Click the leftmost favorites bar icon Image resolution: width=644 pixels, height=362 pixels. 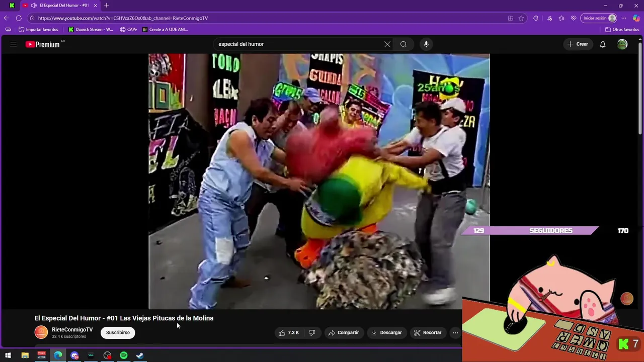tap(8, 30)
